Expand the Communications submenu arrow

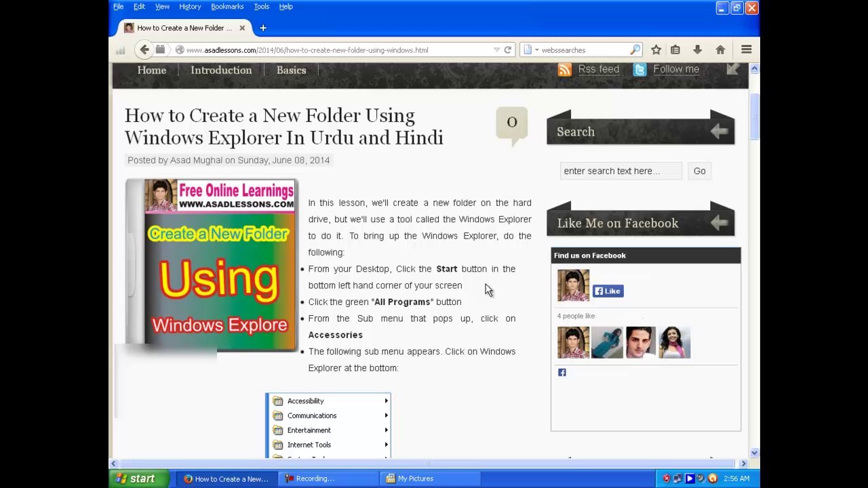[x=386, y=415]
